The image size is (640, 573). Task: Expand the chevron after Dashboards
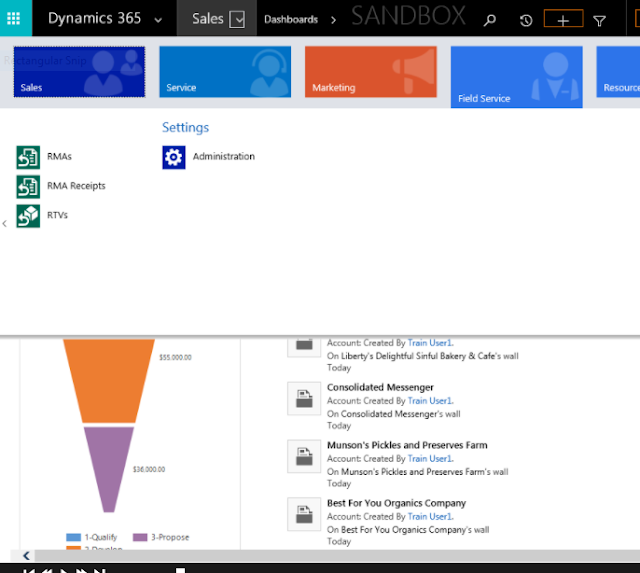tap(333, 20)
